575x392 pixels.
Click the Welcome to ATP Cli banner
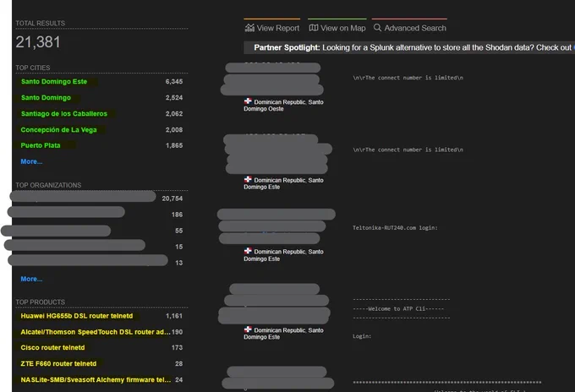tap(398, 309)
